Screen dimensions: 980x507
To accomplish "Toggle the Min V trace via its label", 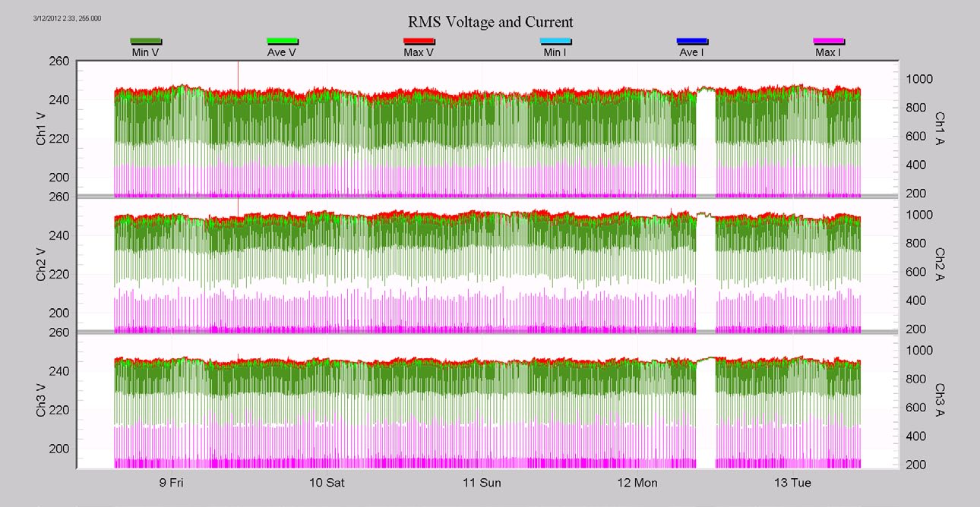I will (144, 53).
